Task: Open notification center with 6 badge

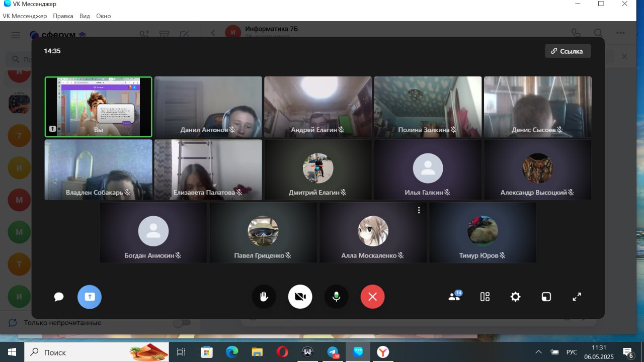Action: [628, 352]
